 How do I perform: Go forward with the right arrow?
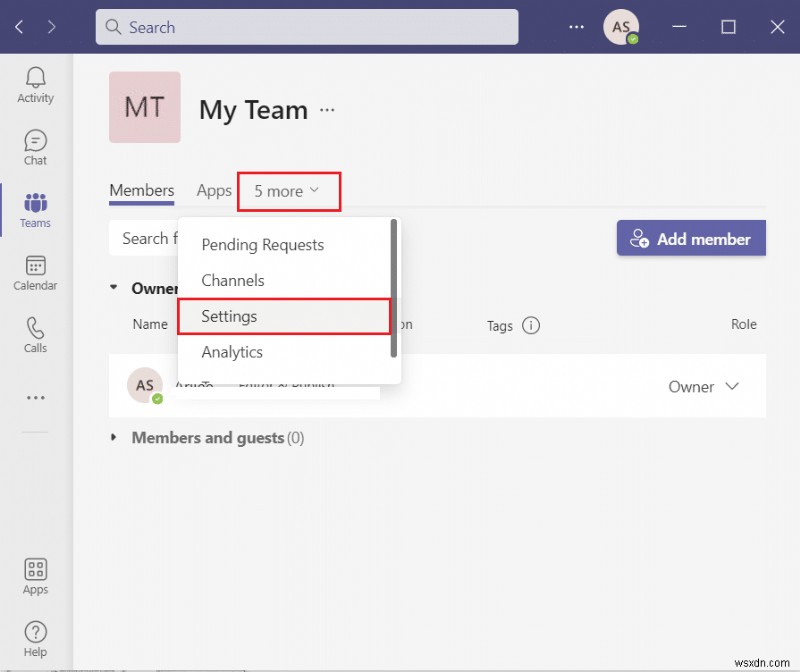click(x=51, y=27)
